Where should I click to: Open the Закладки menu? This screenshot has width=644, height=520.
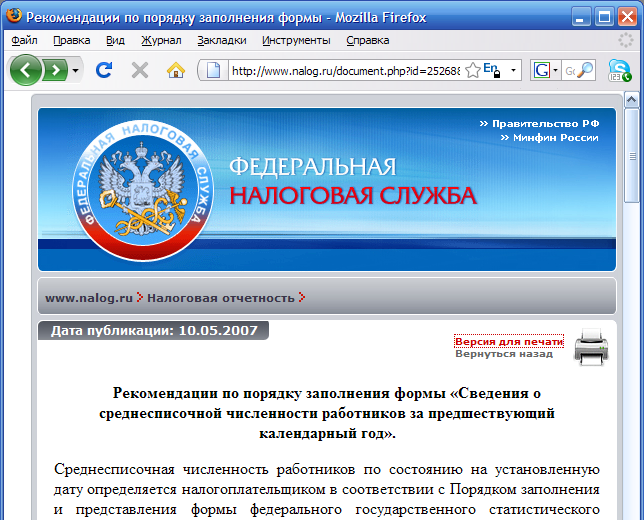[x=222, y=40]
